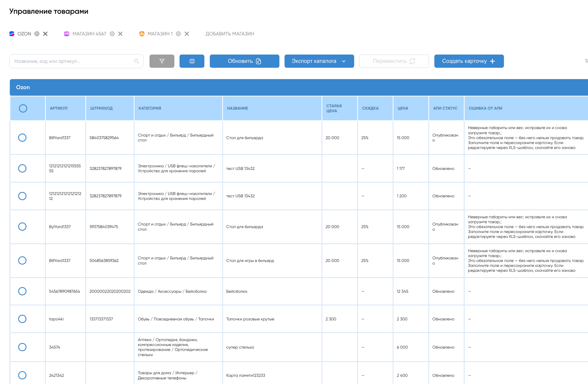Remove the OZON store tab
Screen dimensions: 588x384
45,34
